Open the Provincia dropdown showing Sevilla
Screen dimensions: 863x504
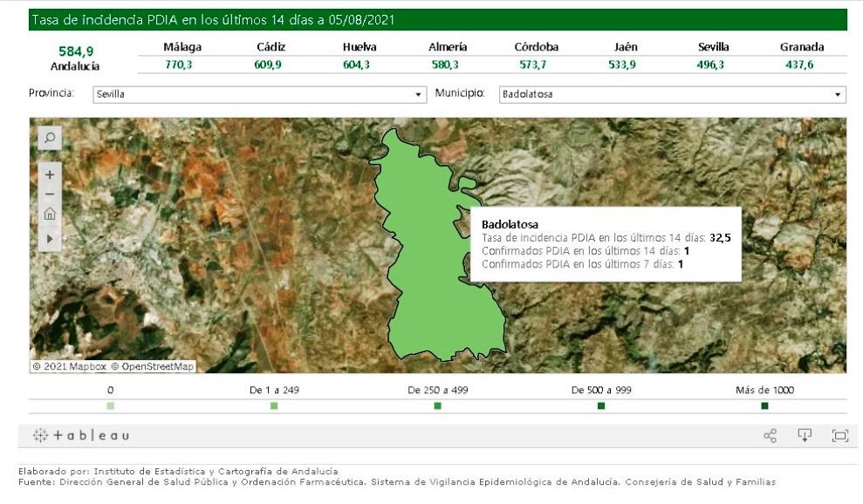(259, 94)
